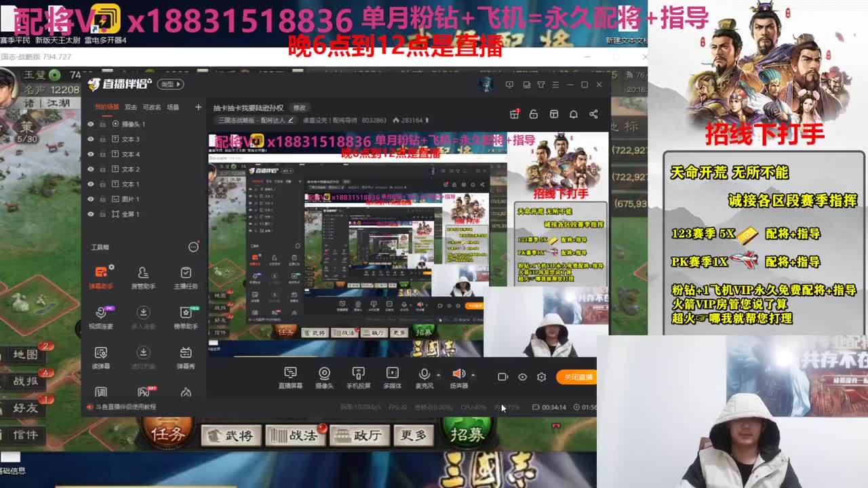Click 关闭直播 to end stream

[x=577, y=377]
